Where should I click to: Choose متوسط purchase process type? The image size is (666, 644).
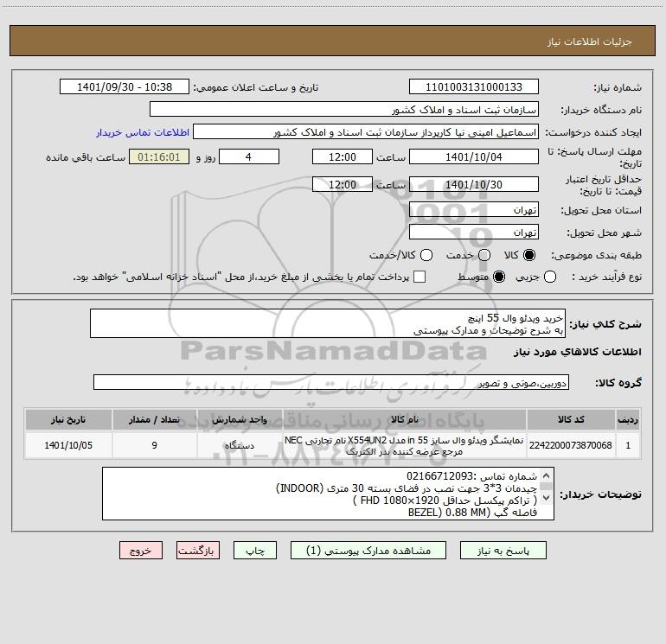(499, 277)
